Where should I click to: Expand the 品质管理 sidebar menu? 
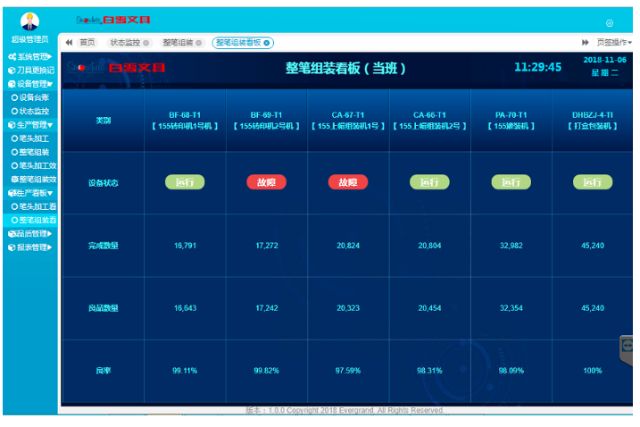[x=30, y=233]
